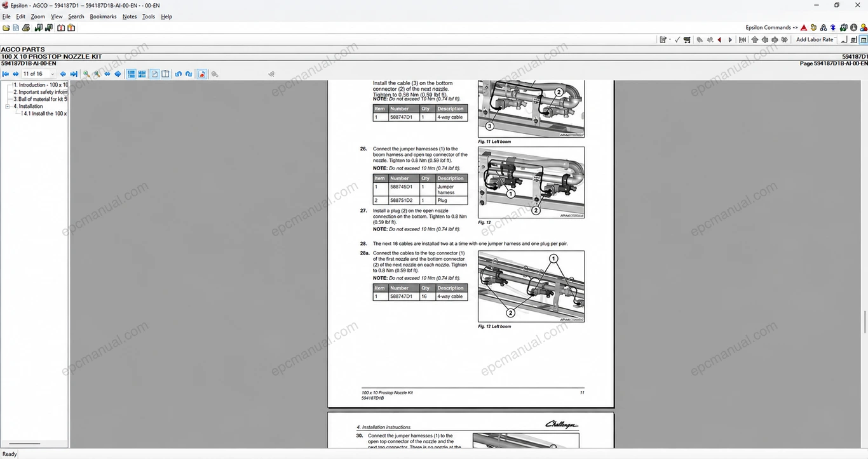Click the Add Labor Rate button

point(815,39)
